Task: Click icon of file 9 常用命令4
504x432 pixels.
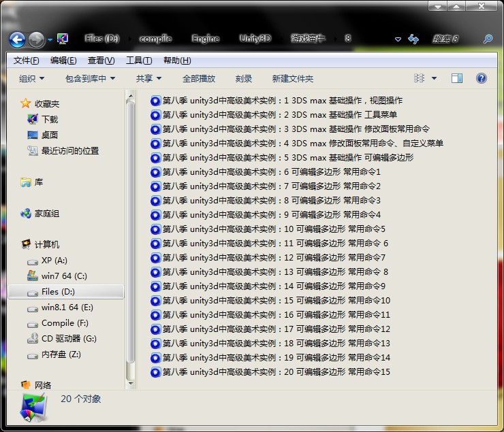Action: (155, 215)
